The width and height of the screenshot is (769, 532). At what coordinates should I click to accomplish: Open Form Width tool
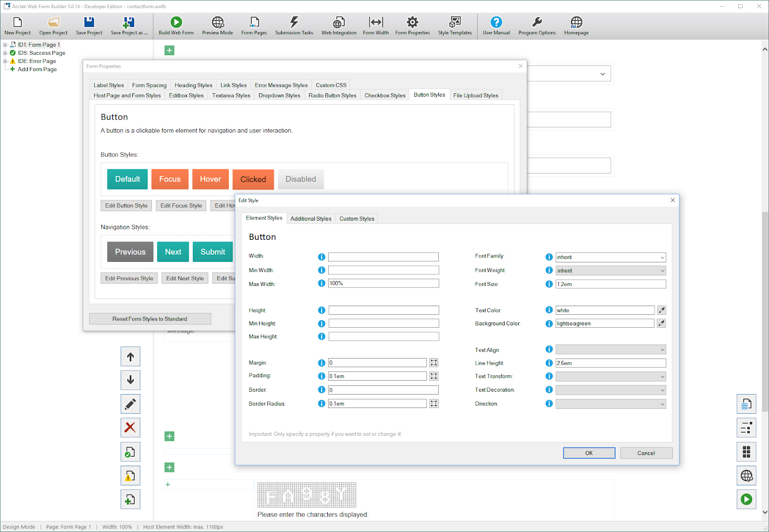coord(375,26)
